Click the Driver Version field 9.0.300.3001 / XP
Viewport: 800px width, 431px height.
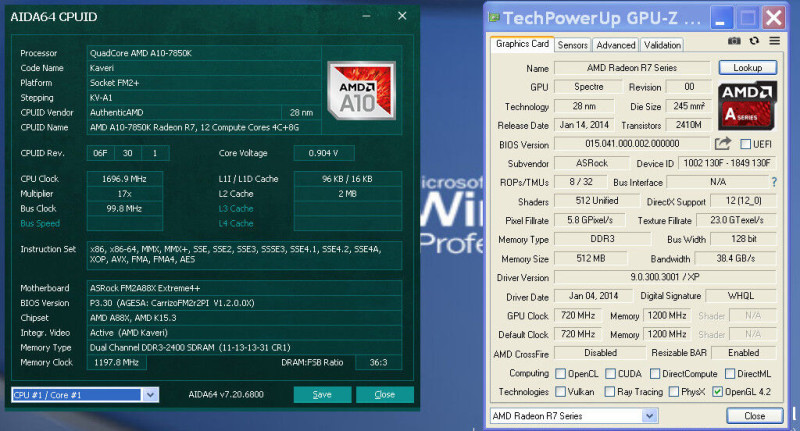(x=665, y=277)
